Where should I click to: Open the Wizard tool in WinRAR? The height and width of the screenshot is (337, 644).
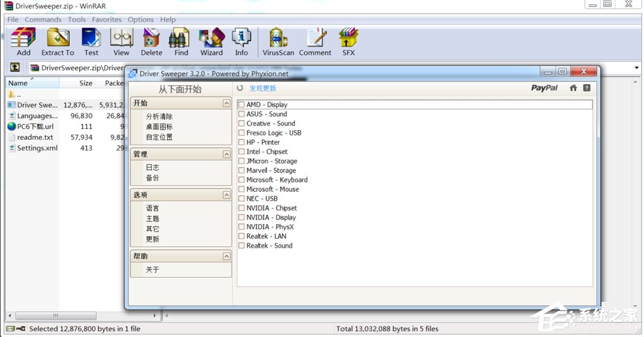pyautogui.click(x=211, y=41)
